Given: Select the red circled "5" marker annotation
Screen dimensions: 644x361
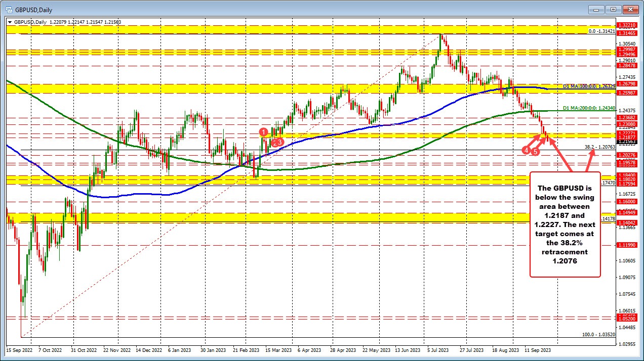Looking at the screenshot, I should 536,152.
